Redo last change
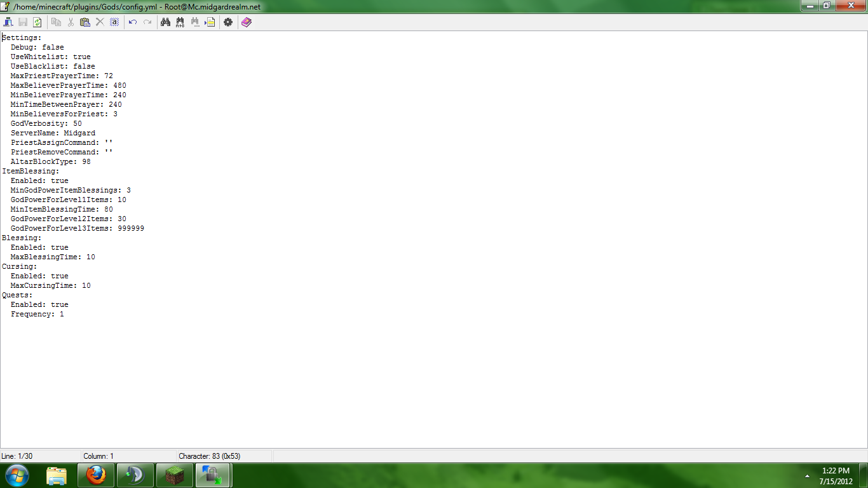Screen dimensions: 868x488 pos(147,22)
